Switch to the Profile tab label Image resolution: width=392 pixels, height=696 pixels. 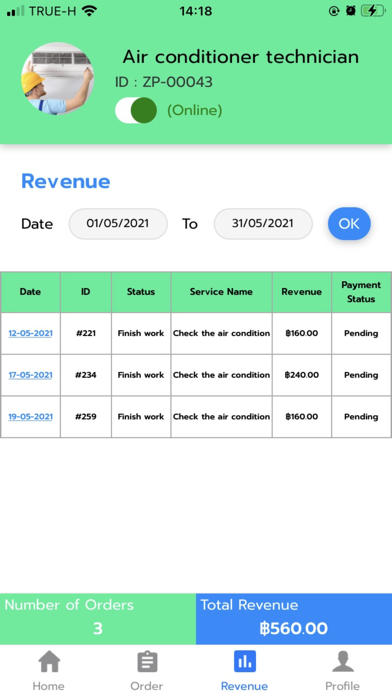pyautogui.click(x=342, y=686)
